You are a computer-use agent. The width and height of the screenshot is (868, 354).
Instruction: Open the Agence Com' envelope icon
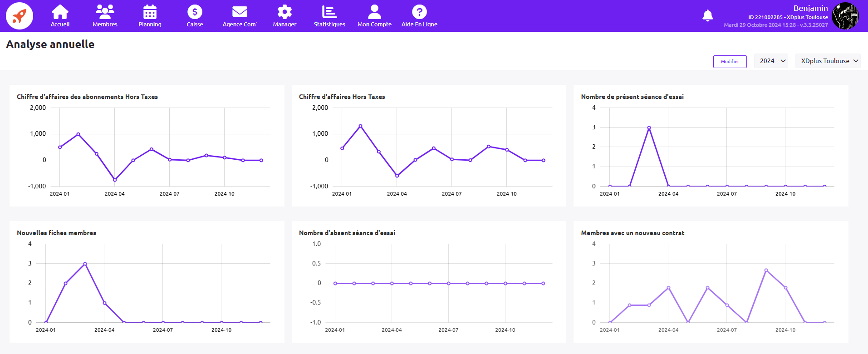coord(240,12)
